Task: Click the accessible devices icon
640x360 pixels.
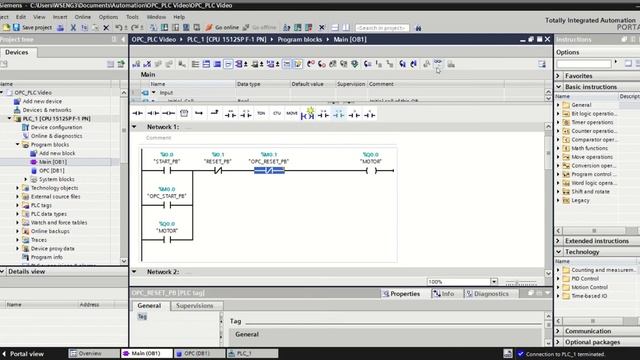Action: [287, 28]
